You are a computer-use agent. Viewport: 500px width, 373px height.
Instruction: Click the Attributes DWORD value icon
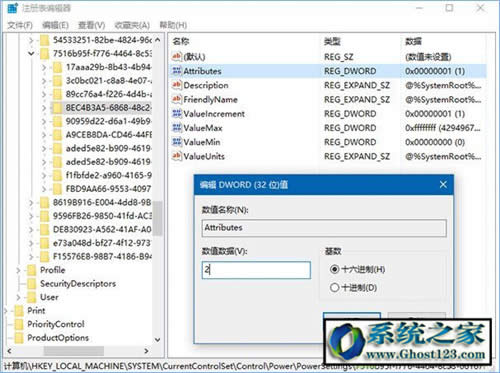pos(177,71)
